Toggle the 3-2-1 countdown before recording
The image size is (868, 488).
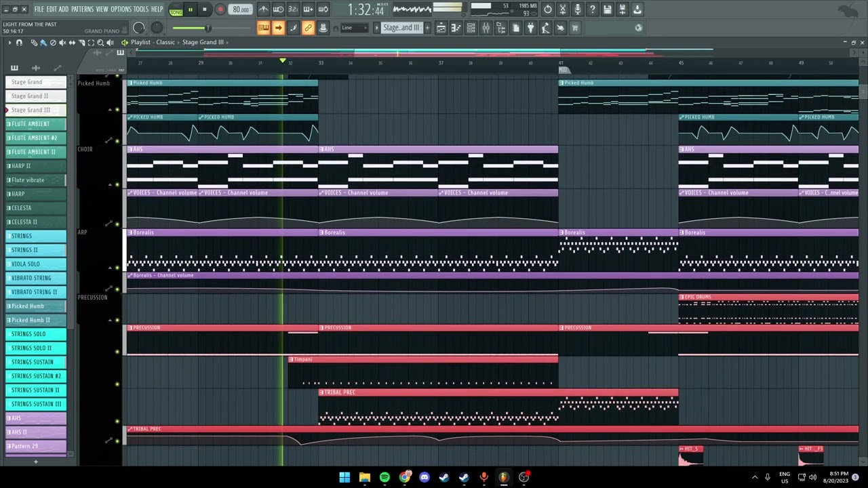pyautogui.click(x=293, y=9)
